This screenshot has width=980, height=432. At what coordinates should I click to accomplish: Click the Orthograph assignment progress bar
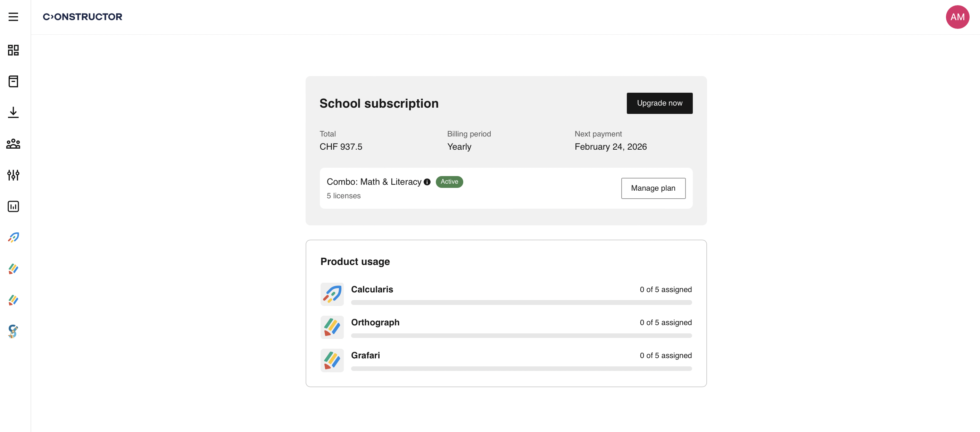(521, 335)
